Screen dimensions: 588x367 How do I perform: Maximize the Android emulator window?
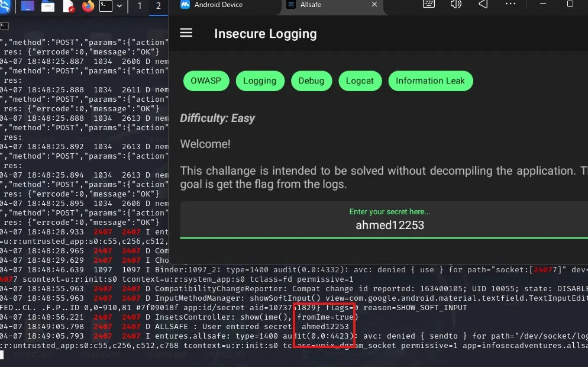click(x=570, y=4)
